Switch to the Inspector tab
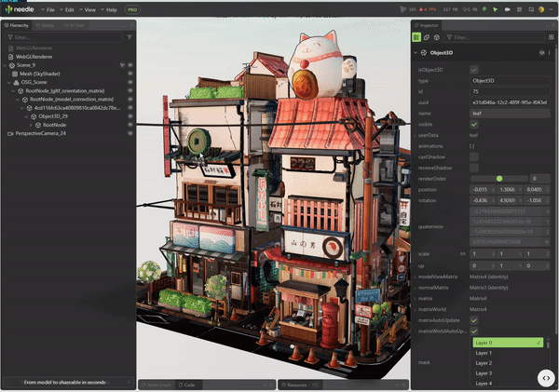The height and width of the screenshot is (392, 559). 427,25
